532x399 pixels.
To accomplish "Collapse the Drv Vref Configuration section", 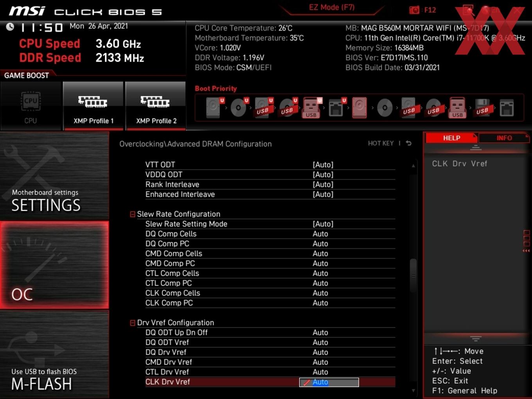I will point(133,323).
